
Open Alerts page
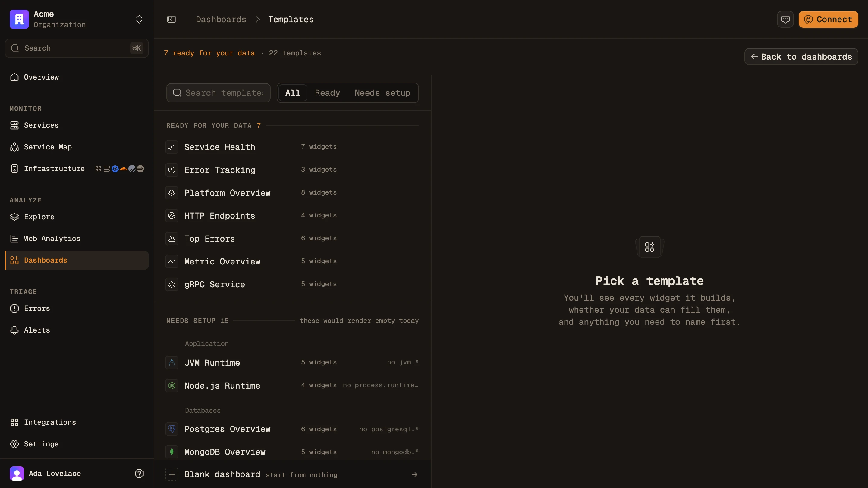77,330
